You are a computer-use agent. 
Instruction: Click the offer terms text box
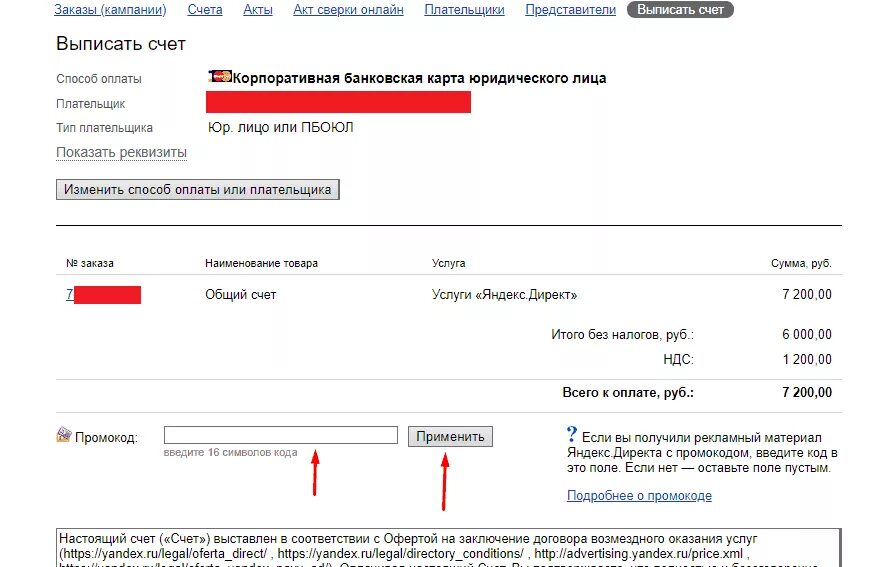[448, 547]
